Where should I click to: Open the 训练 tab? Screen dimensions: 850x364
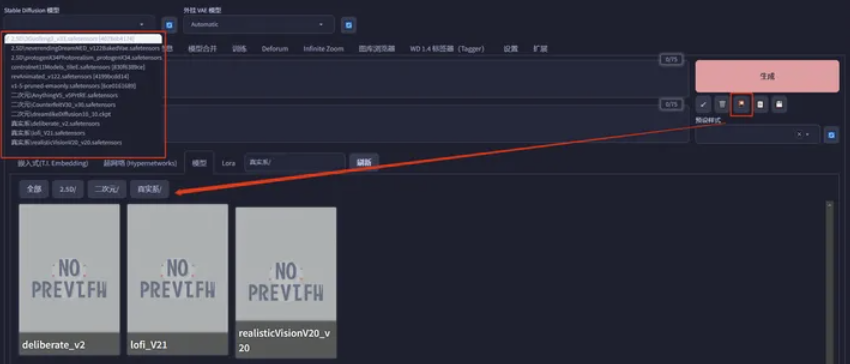(239, 49)
